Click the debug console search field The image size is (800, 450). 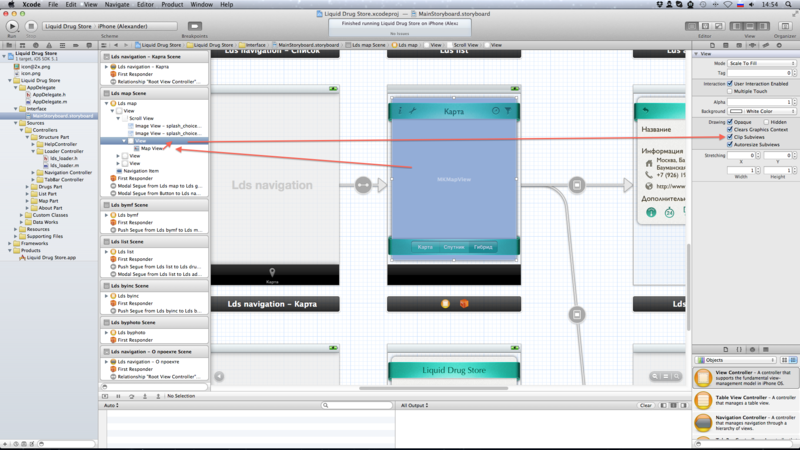pyautogui.click(x=357, y=405)
